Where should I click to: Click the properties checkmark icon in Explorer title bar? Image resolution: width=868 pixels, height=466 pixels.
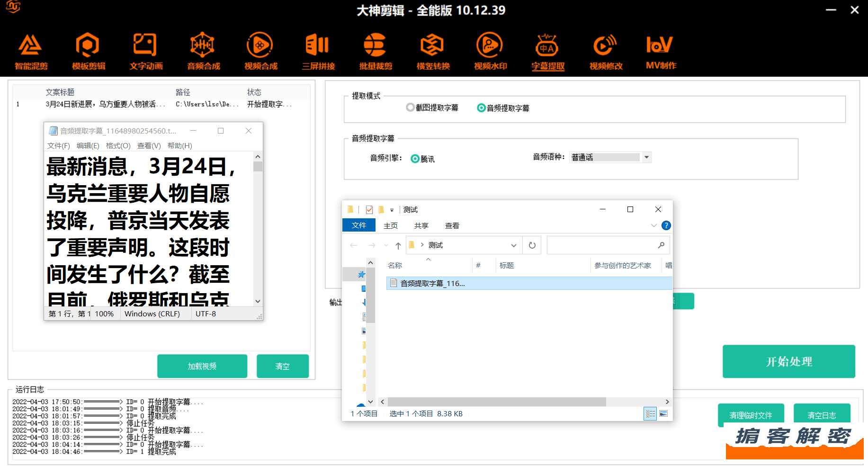coord(369,210)
